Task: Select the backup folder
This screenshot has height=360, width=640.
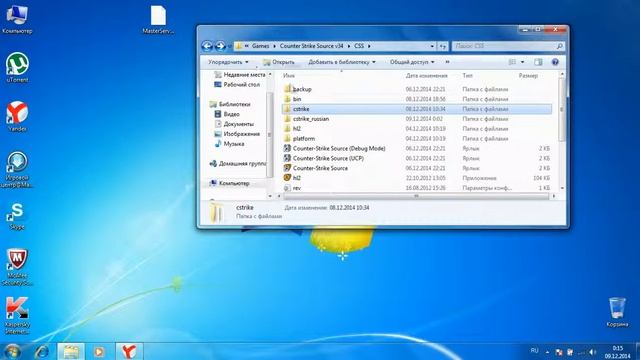Action: click(416, 89)
